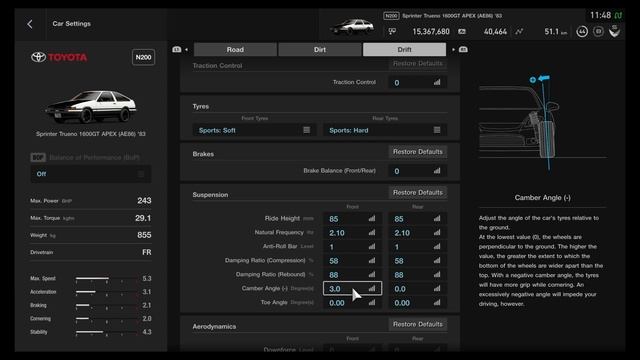This screenshot has height=360, width=640.
Task: Click bar-graph icon on front Ride Height
Action: [372, 218]
